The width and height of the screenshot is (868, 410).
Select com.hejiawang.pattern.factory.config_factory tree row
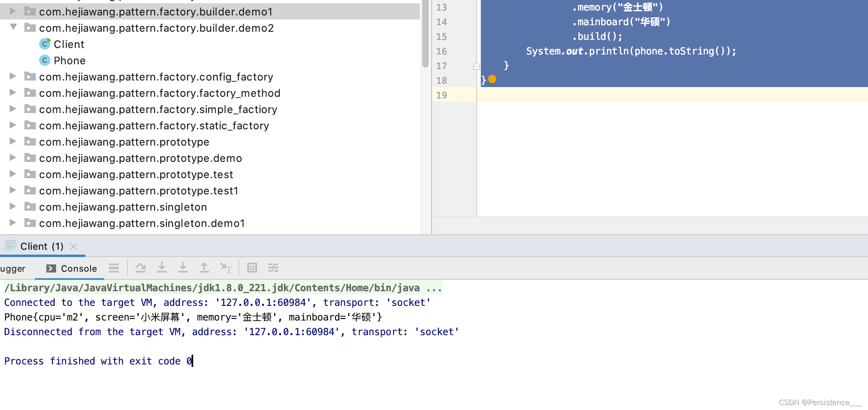click(x=210, y=76)
